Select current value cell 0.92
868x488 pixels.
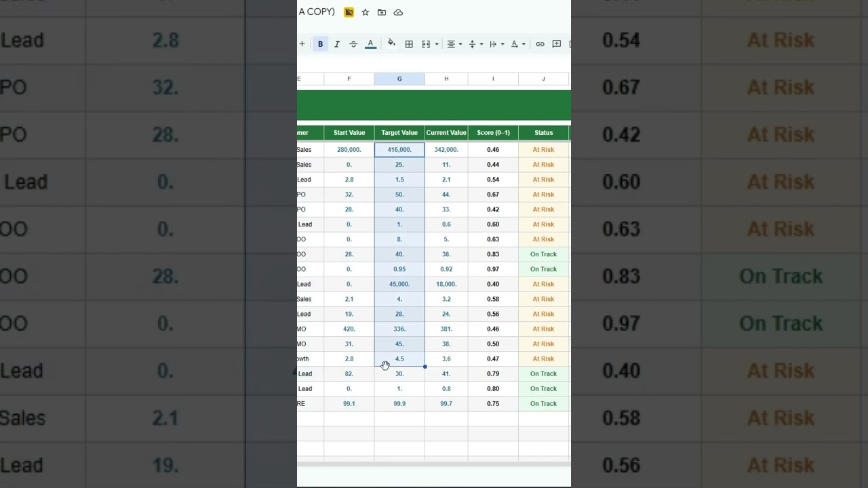446,269
